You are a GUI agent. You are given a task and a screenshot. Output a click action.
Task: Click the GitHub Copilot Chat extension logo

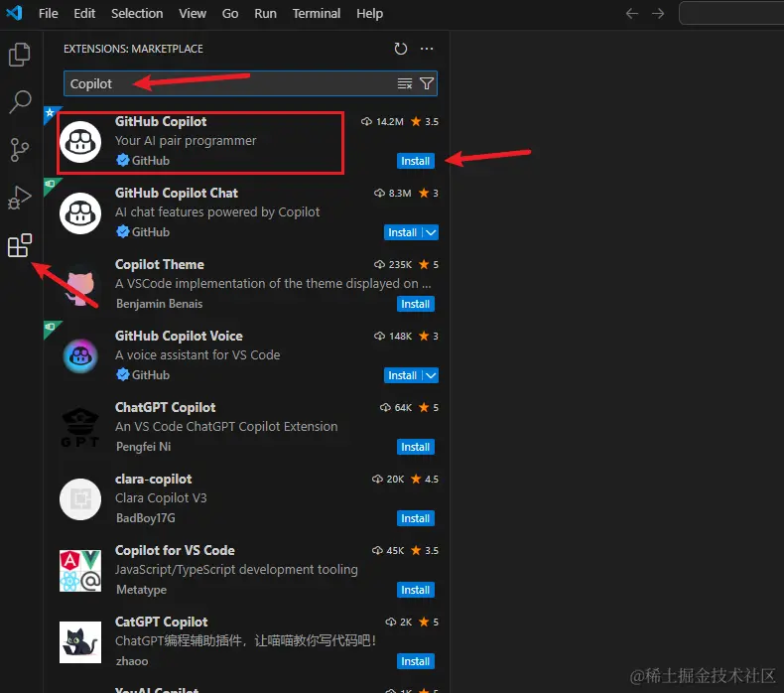pyautogui.click(x=80, y=213)
